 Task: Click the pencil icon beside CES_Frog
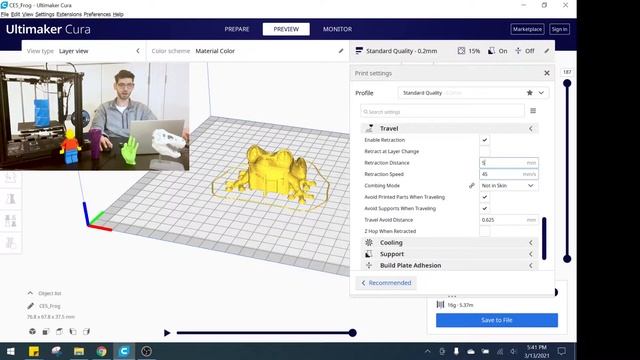coord(31,306)
